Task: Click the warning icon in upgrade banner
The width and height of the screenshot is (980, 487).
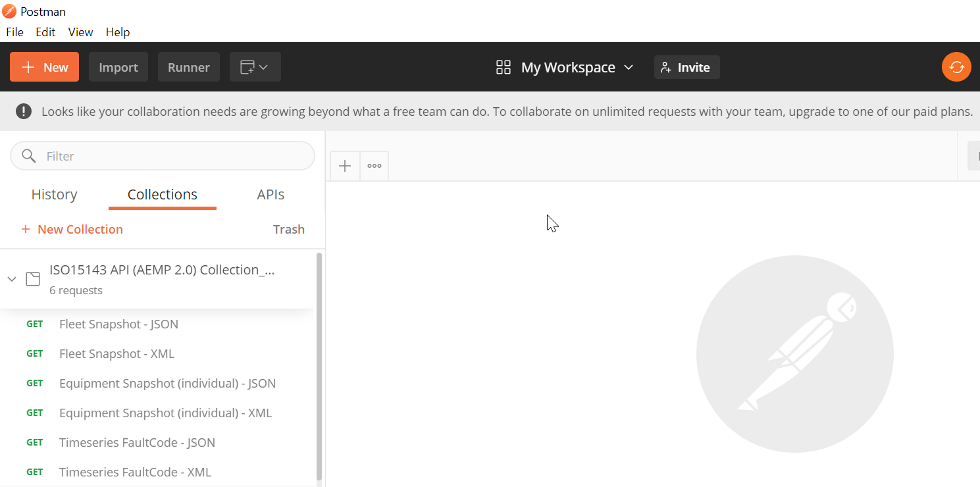Action: (x=24, y=111)
